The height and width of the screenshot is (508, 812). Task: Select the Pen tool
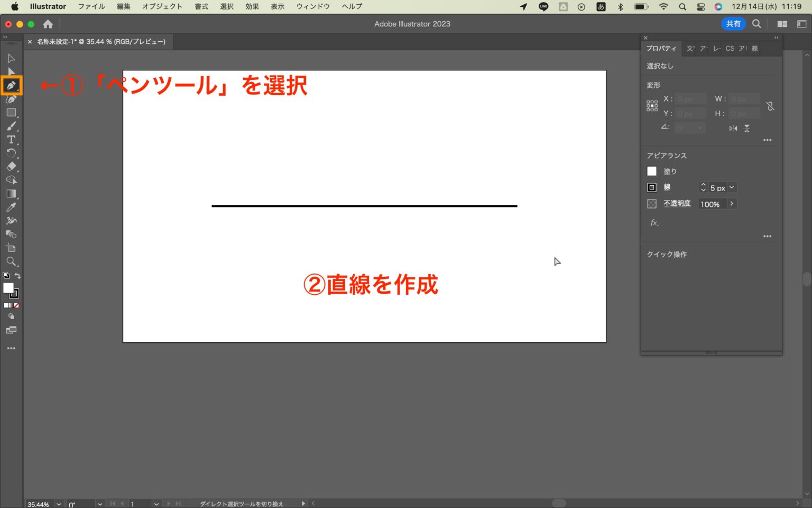click(11, 85)
